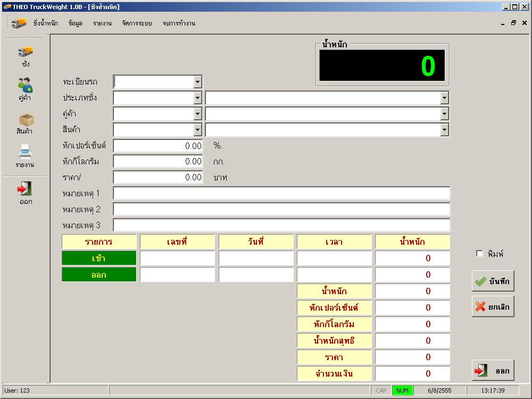532x399 pixels.
Task: Click the หมายเหตุ 3 remark field
Action: (281, 225)
